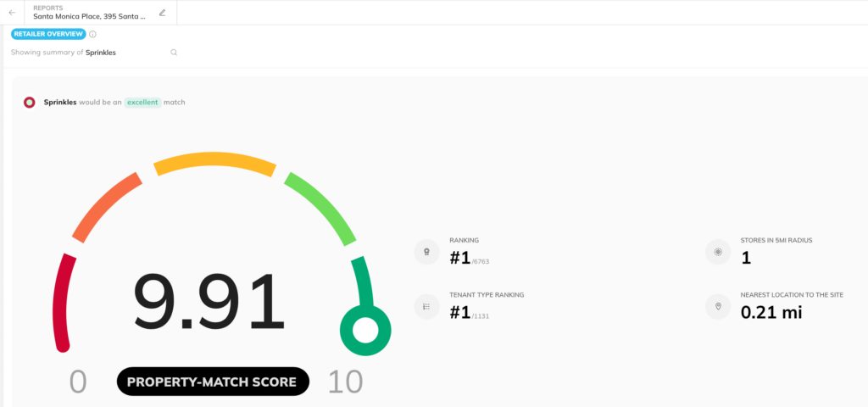Click the TENANT TYPE RANKING label

(x=487, y=295)
